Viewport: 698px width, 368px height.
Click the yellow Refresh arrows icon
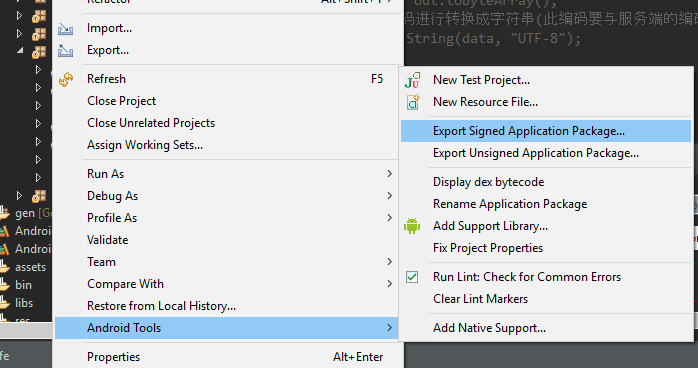coord(66,79)
